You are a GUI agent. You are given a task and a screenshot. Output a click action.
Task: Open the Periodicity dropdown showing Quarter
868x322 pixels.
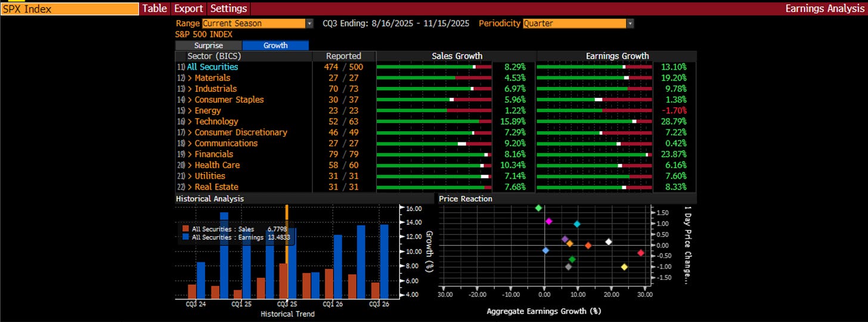(x=578, y=23)
